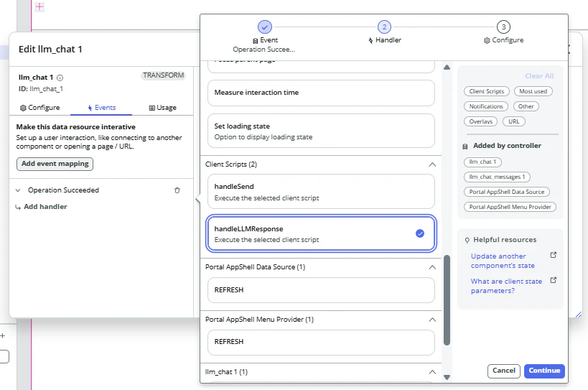Screen dimensions: 588x390
Task: Click the scroll up arrow of the handler list
Action: coord(447,68)
